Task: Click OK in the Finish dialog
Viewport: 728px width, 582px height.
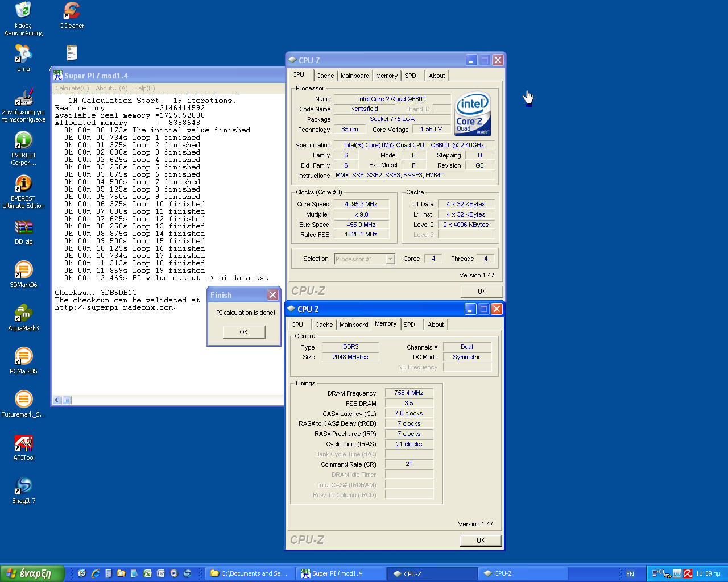Action: (244, 332)
